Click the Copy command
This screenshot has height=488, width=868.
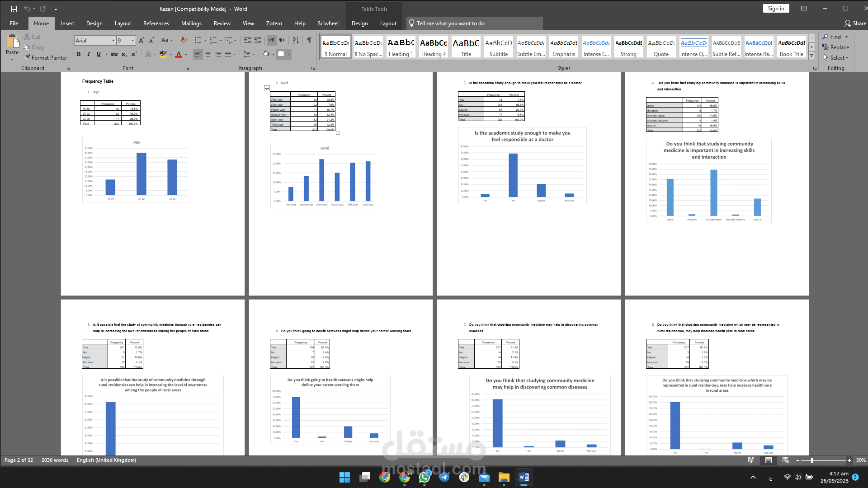[x=34, y=47]
